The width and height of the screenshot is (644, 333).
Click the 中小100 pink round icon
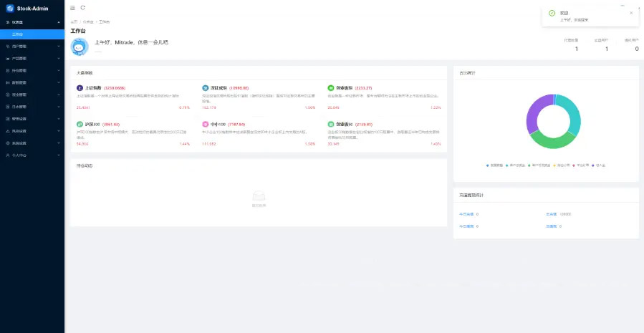(206, 124)
